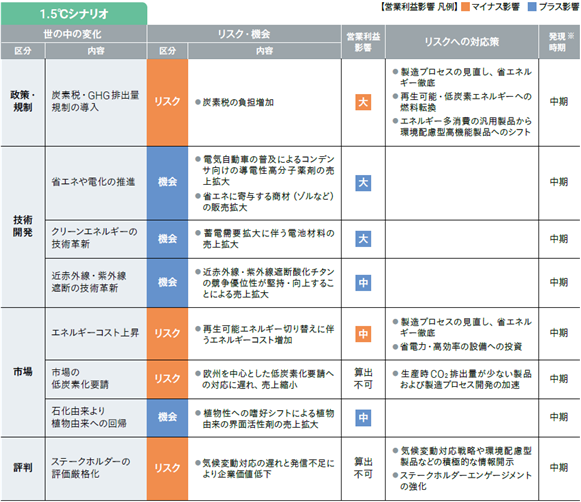Select the orange 大 badge for carbon tax
The width and height of the screenshot is (581, 502).
click(363, 102)
